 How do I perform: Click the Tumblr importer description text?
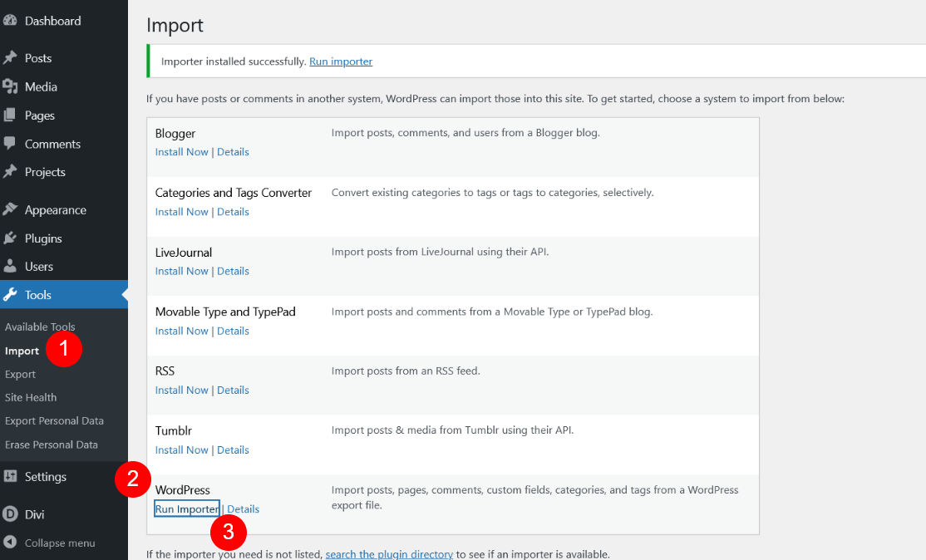452,430
